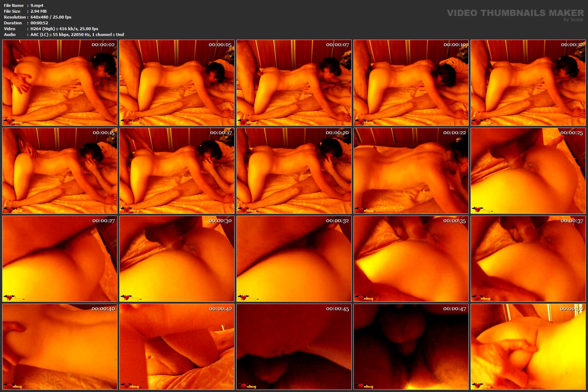Image resolution: width=588 pixels, height=392 pixels.
Task: Select the frame marked 00:00:27
Action: (60, 259)
